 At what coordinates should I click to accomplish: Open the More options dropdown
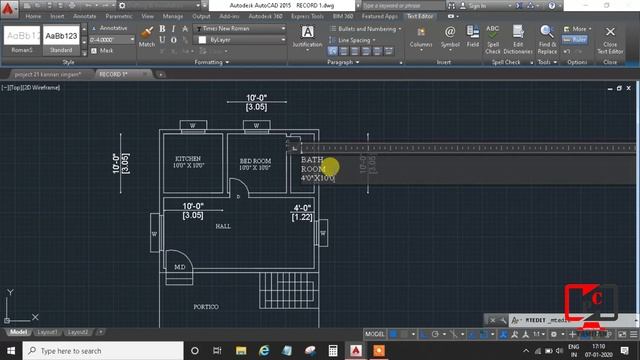[578, 29]
